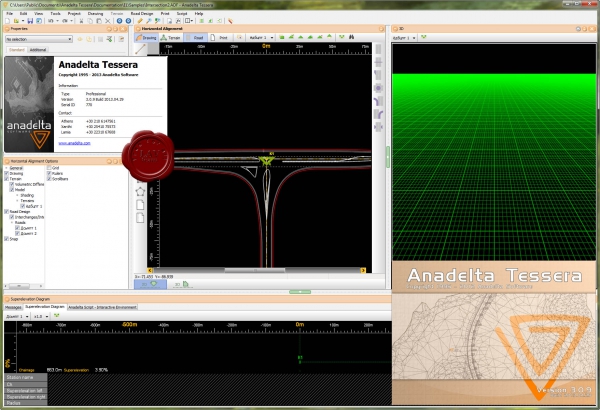Click the New file icon in main toolbar
The image size is (600, 410).
(x=7, y=21)
